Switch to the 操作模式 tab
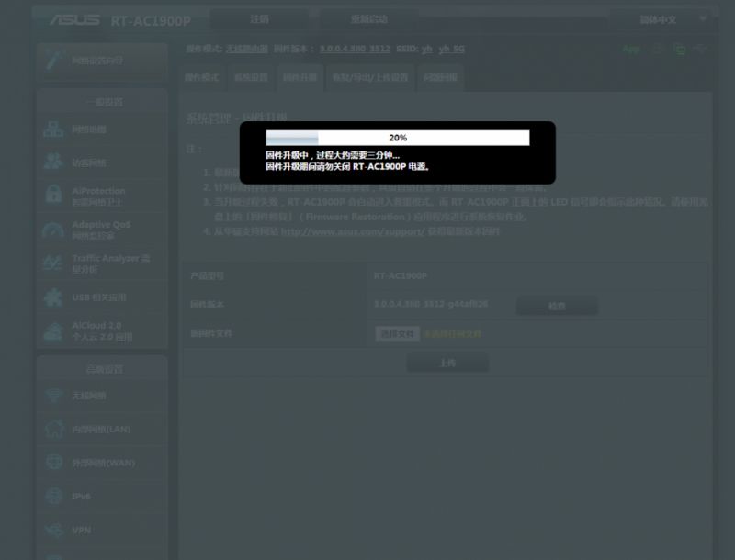Screen dimensions: 735x560 (202, 78)
